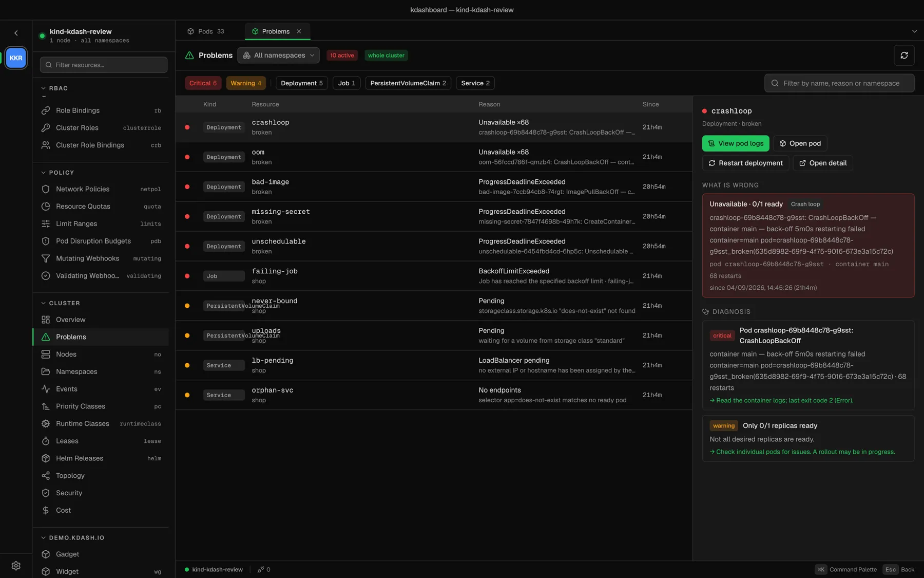Click the Open pod button

pos(800,143)
